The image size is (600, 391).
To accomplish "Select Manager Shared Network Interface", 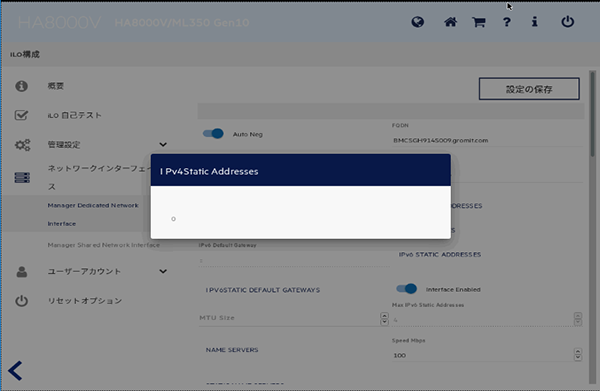I will (104, 245).
